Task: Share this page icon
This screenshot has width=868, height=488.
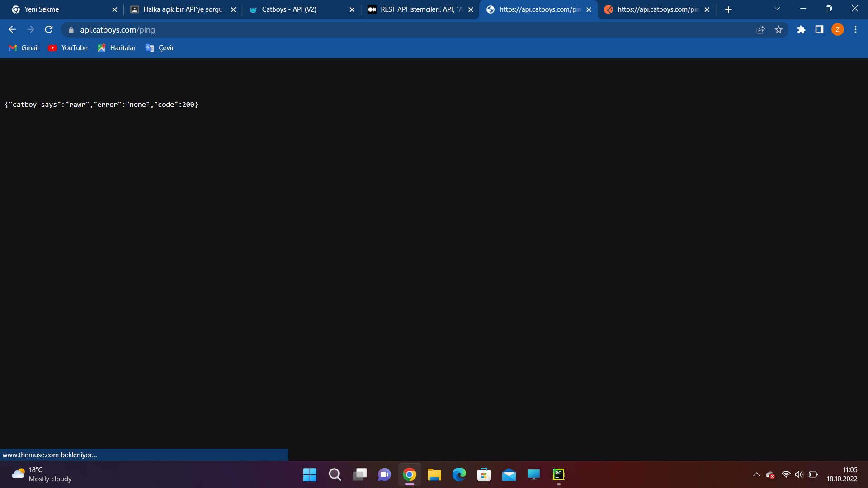Action: (x=760, y=30)
